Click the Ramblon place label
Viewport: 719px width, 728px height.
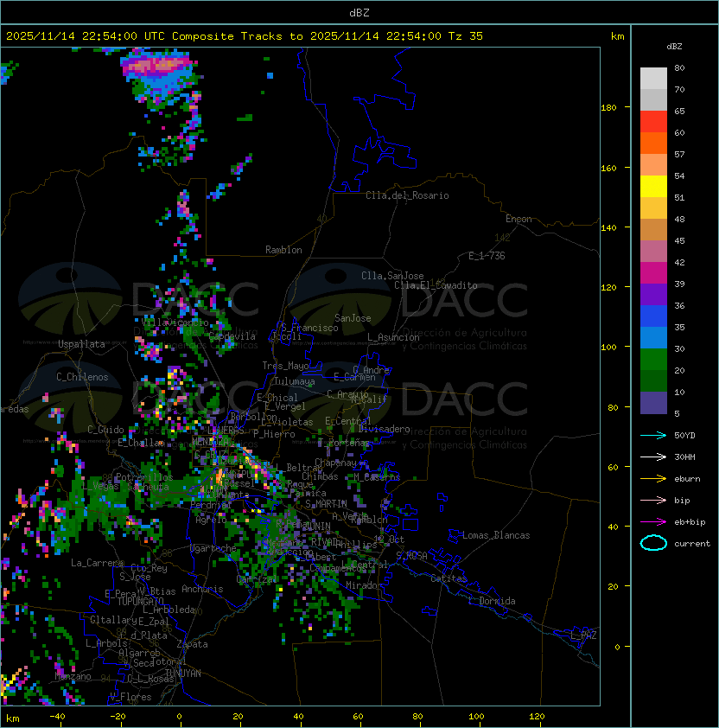(283, 250)
